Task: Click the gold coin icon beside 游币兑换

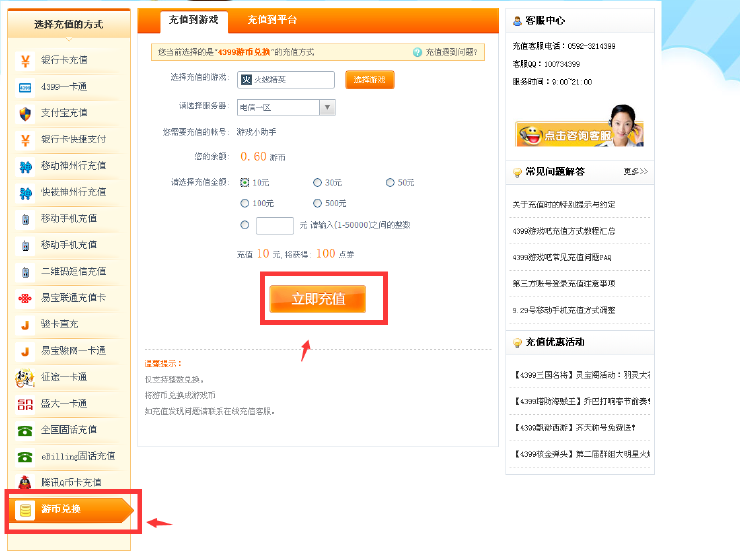Action: coord(25,510)
